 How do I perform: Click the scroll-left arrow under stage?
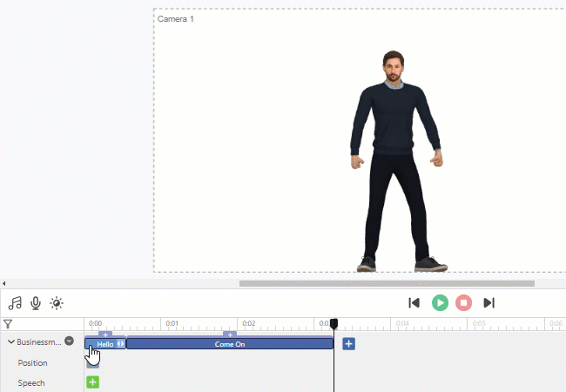(4, 283)
